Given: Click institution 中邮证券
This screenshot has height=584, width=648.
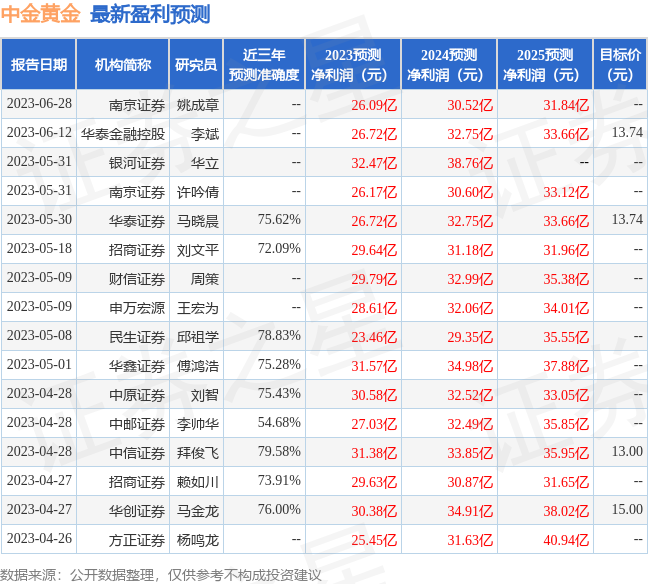Looking at the screenshot, I should 137,424.
